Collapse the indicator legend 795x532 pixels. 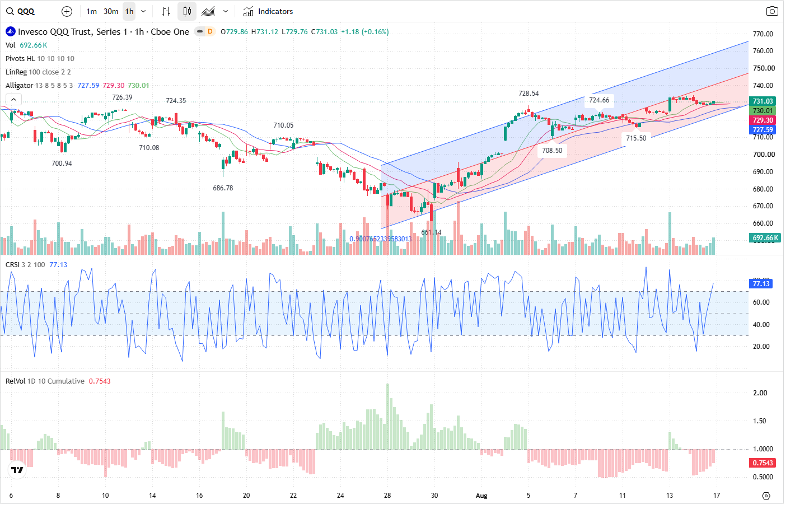(x=13, y=99)
